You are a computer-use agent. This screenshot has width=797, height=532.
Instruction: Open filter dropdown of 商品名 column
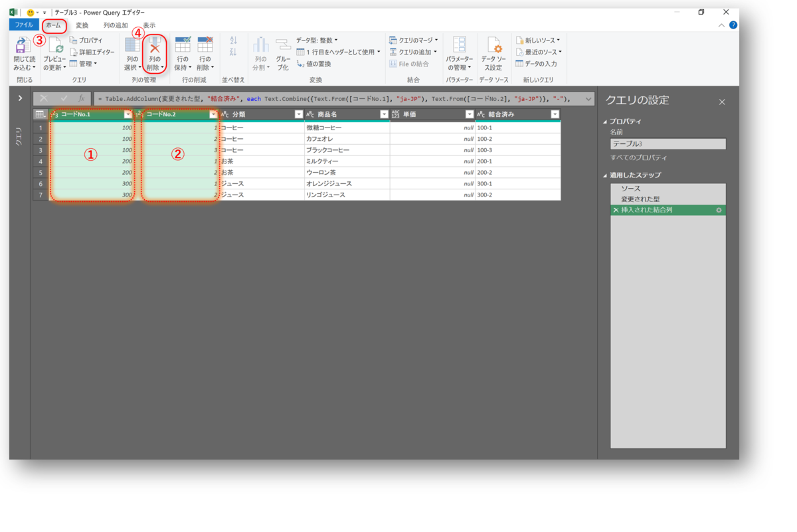(x=384, y=114)
